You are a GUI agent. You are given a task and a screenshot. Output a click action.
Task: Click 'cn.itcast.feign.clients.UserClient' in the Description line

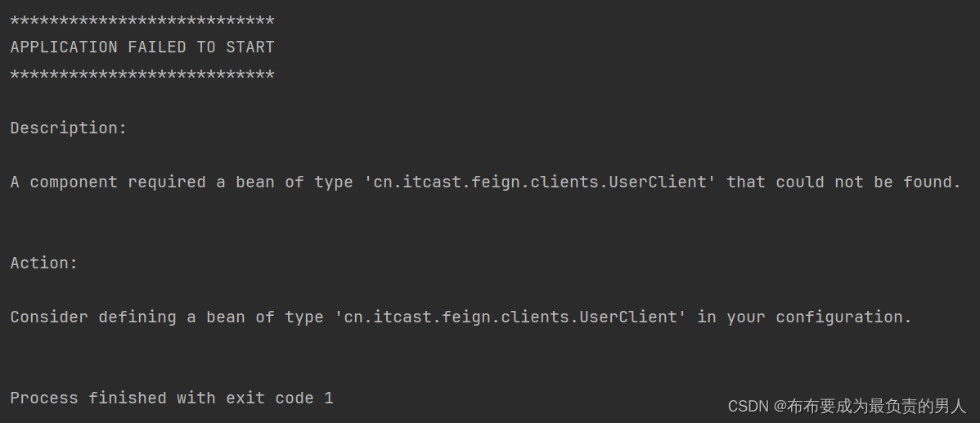coord(540,182)
